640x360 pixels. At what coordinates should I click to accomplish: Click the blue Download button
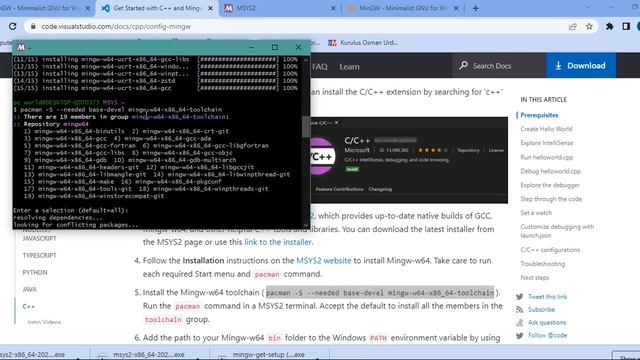coord(581,66)
